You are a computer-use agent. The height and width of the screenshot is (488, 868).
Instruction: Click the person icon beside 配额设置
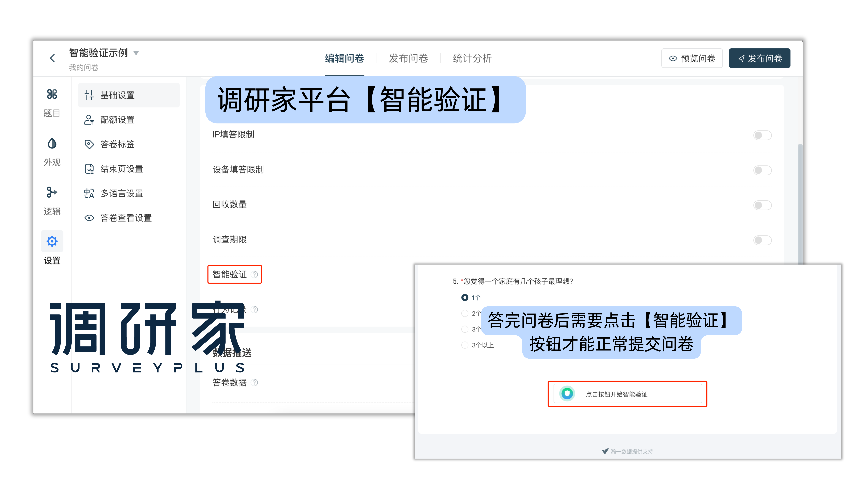tap(89, 120)
